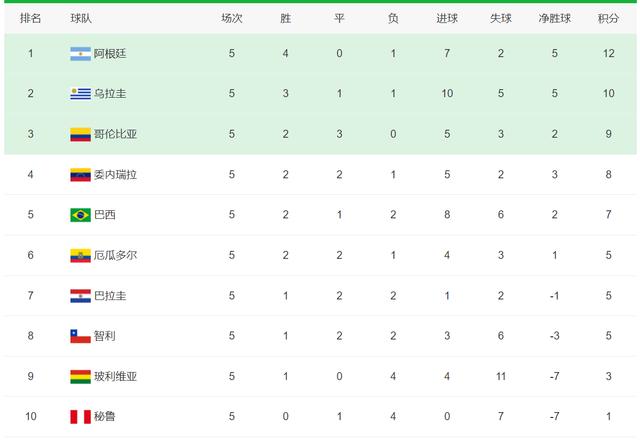
Task: Click the Uruguay flag icon
Action: (x=81, y=93)
